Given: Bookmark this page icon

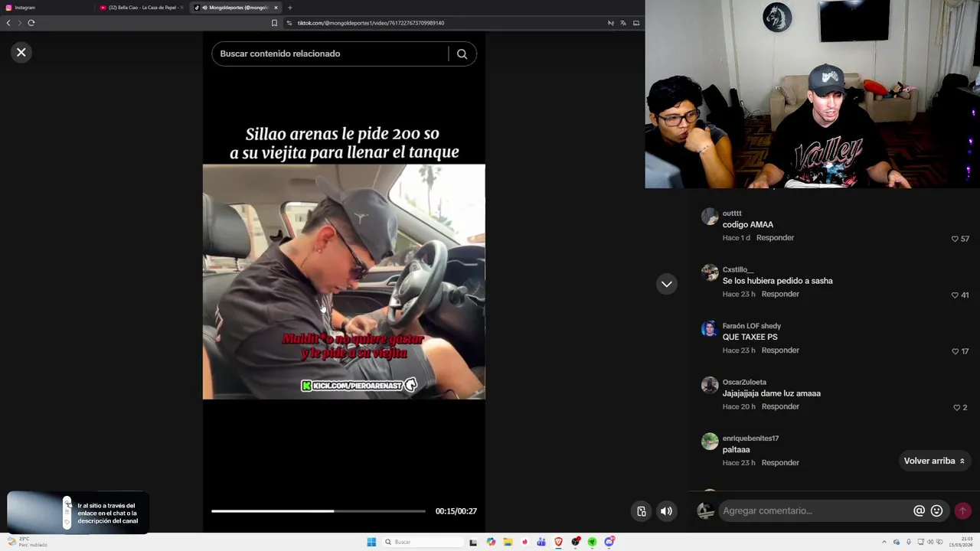Looking at the screenshot, I should (274, 23).
